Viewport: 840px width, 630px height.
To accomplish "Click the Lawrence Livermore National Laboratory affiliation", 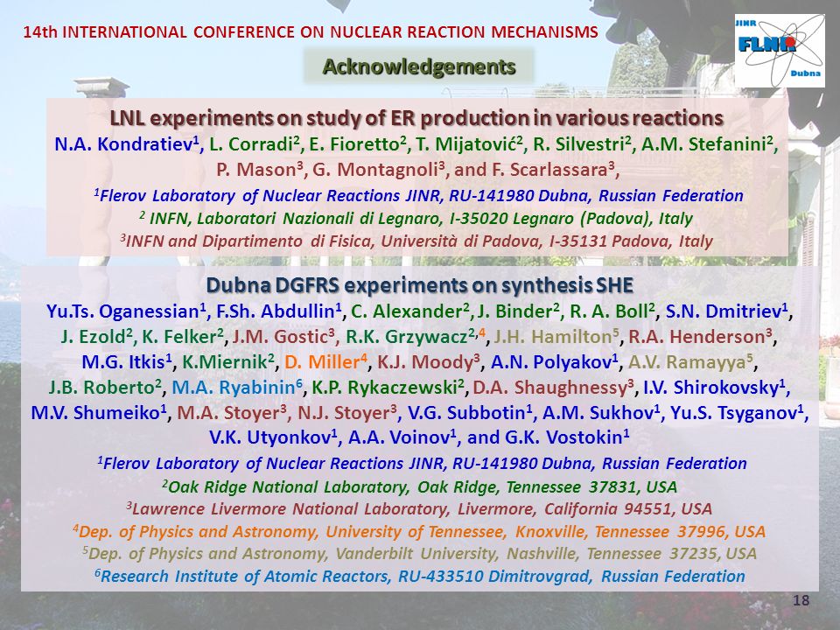I will point(419,509).
